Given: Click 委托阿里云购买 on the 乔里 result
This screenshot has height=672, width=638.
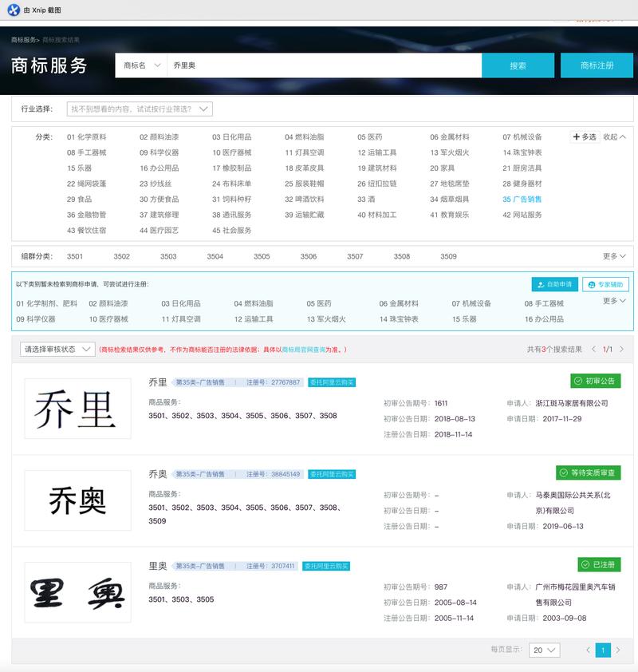Looking at the screenshot, I should [332, 381].
